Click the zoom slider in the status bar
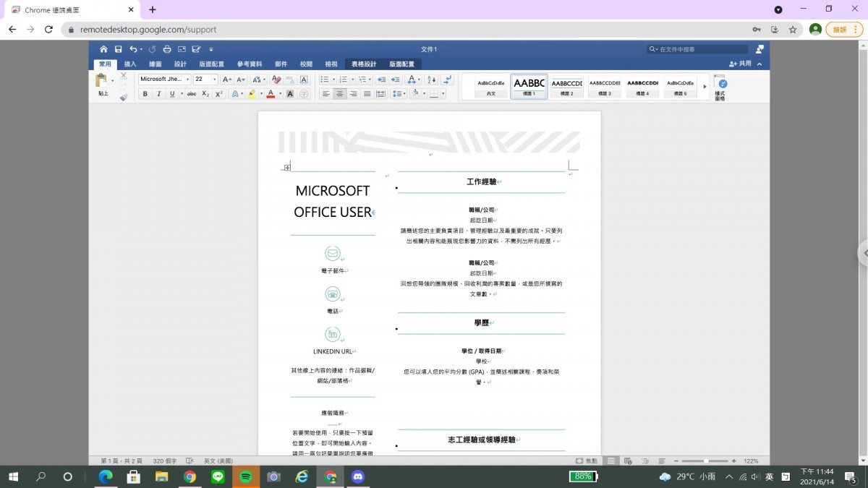This screenshot has height=488, width=868. tap(706, 461)
